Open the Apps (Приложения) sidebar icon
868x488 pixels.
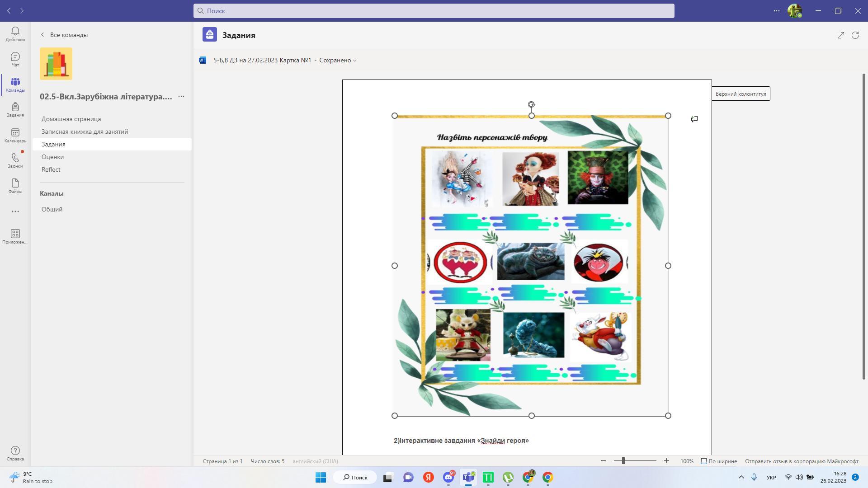[15, 236]
